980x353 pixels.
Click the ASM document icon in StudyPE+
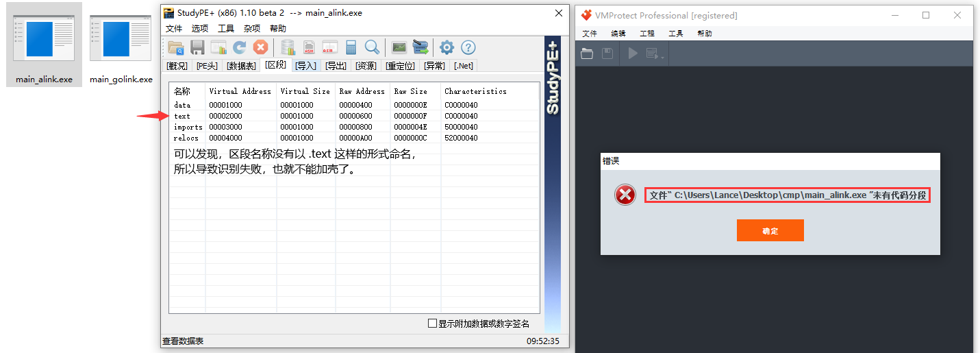coord(309,47)
